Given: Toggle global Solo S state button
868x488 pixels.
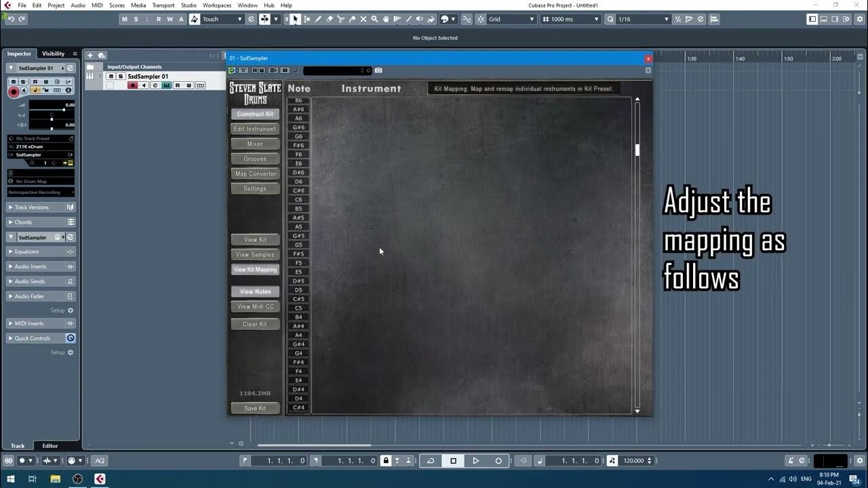Looking at the screenshot, I should pos(136,19).
